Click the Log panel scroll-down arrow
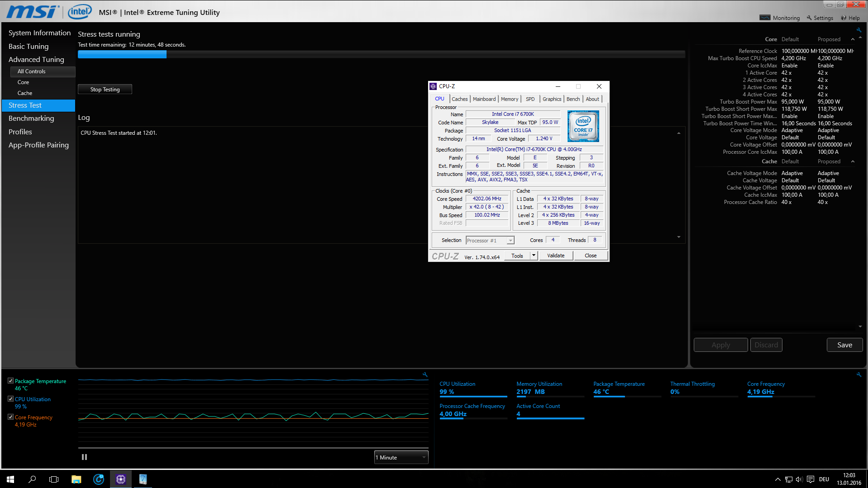 tap(679, 237)
